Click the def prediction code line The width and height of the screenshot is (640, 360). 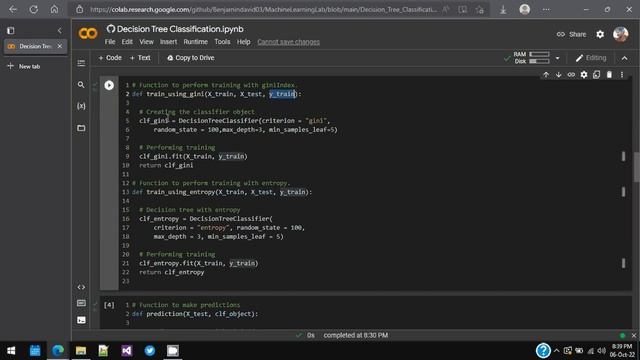click(x=195, y=314)
